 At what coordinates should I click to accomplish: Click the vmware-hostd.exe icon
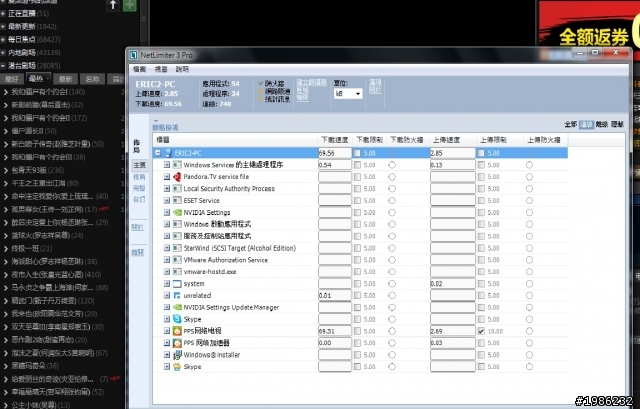pyautogui.click(x=177, y=271)
